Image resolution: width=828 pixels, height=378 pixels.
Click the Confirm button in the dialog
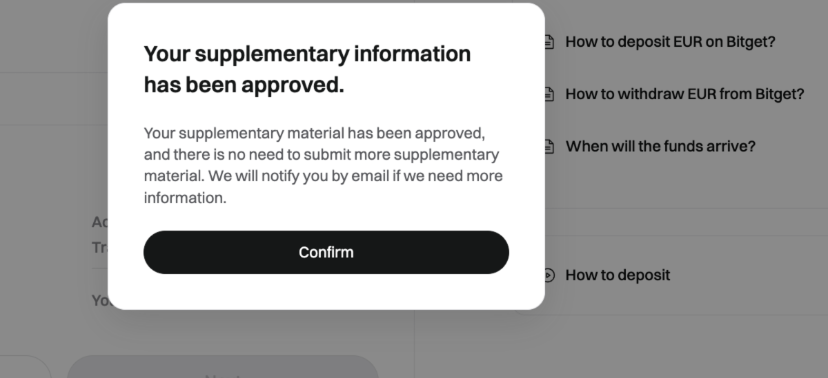pos(326,252)
